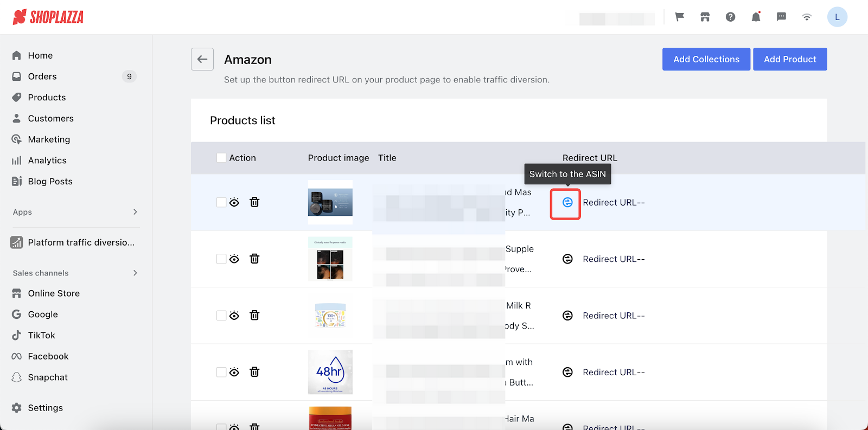The image size is (868, 430).
Task: Open the help question mark icon
Action: pyautogui.click(x=731, y=17)
